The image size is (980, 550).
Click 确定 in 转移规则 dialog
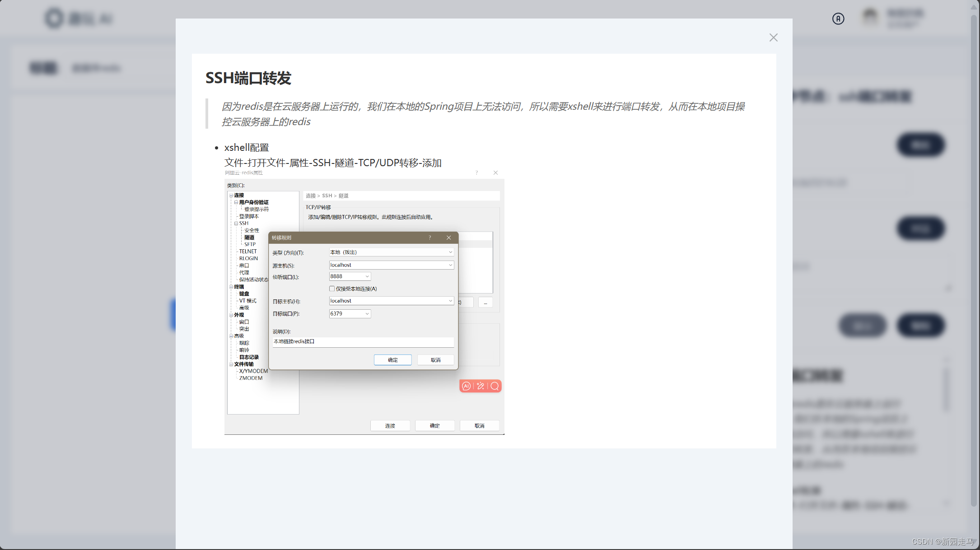[392, 360]
